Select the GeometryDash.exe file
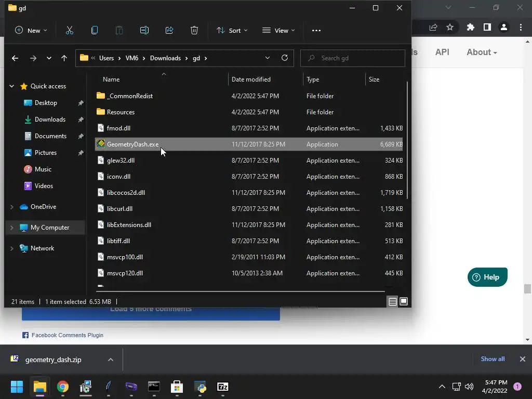The image size is (532, 399). (249, 144)
